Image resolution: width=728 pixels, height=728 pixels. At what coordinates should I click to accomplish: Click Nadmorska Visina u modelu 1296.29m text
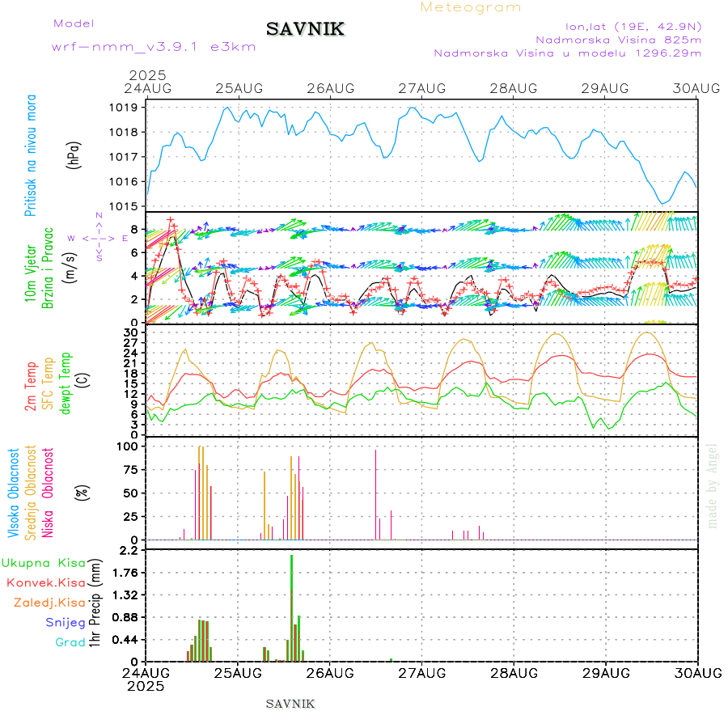pos(567,53)
